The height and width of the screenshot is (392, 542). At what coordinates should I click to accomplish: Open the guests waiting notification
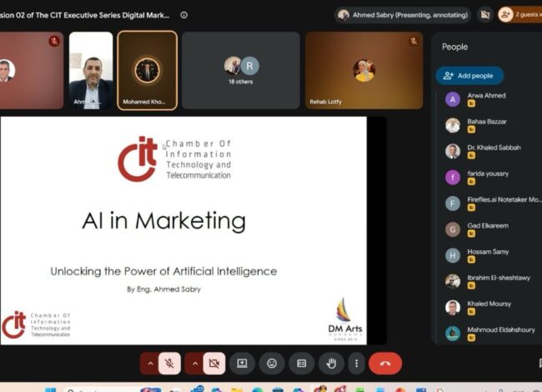coord(519,14)
